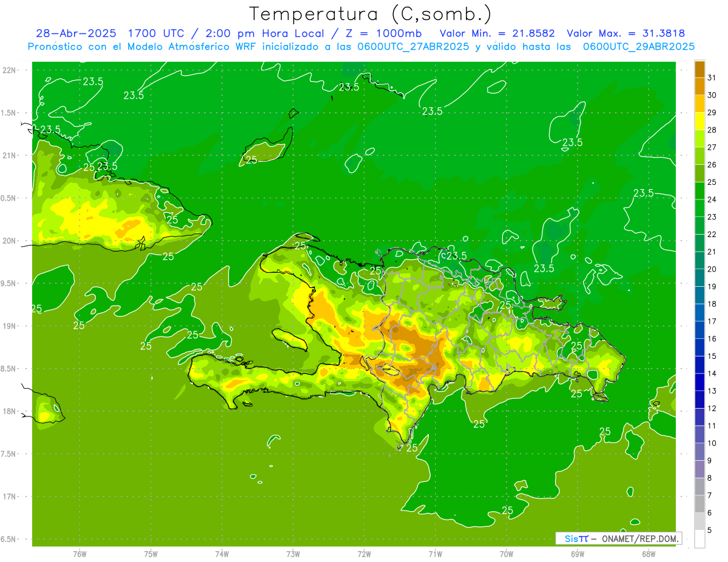The image size is (728, 562).
Task: Click the '29' color scale label
Action: tap(712, 113)
